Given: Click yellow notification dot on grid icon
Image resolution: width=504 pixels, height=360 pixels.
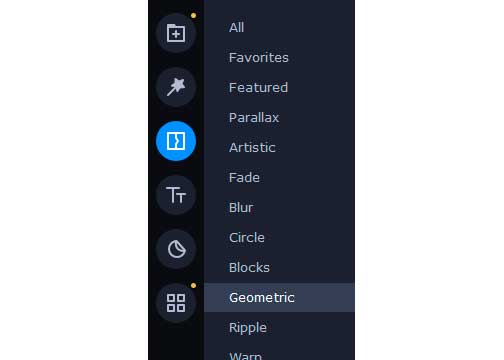Looking at the screenshot, I should 193,286.
